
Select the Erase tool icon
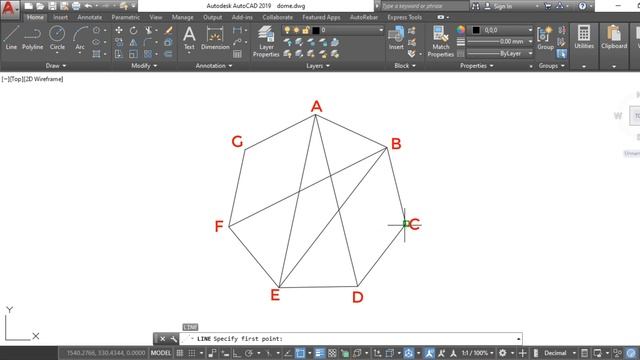(168, 30)
